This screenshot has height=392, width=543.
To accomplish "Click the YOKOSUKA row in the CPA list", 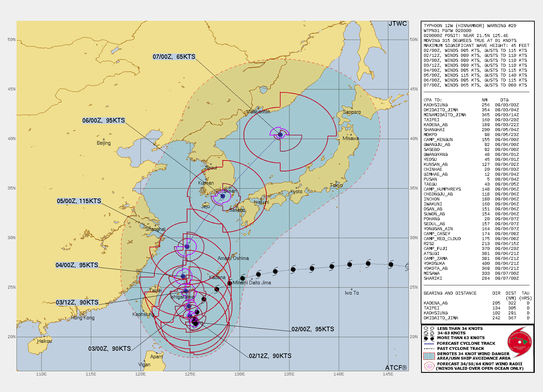I will [x=471, y=264].
